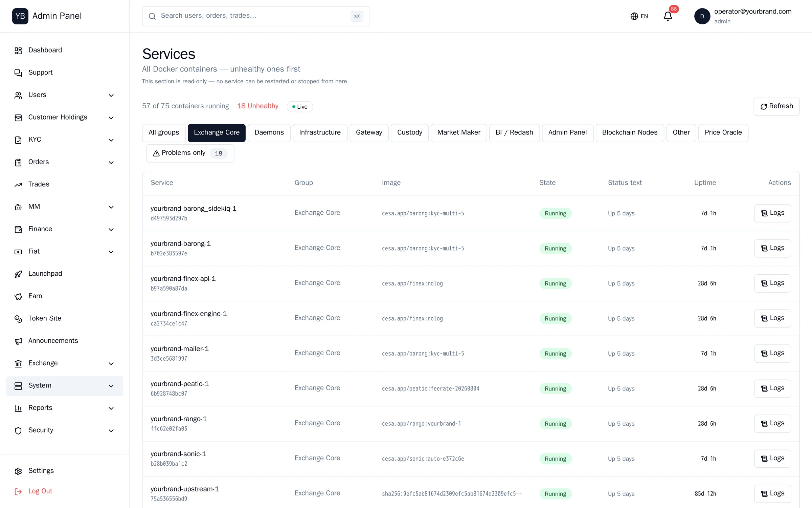Open Logs for yourbrand-barong_sidekiq-1
Image resolution: width=812 pixels, height=508 pixels.
coord(772,213)
